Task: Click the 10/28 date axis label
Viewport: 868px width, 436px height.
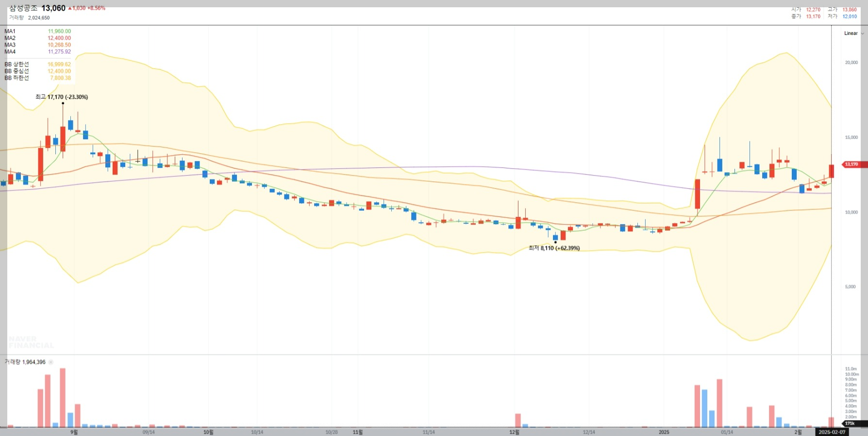Action: pos(332,432)
